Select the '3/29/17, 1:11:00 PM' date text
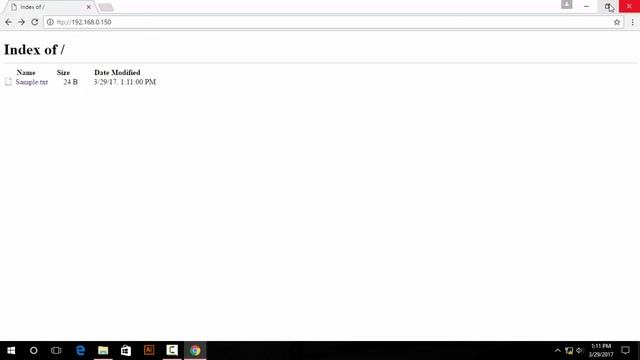 pyautogui.click(x=125, y=82)
